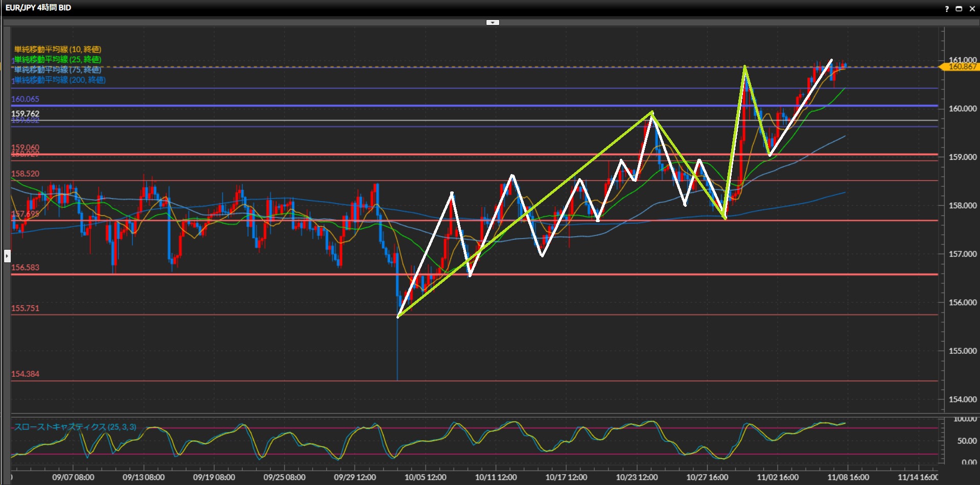Click the 160.065 blue line label

(26, 99)
